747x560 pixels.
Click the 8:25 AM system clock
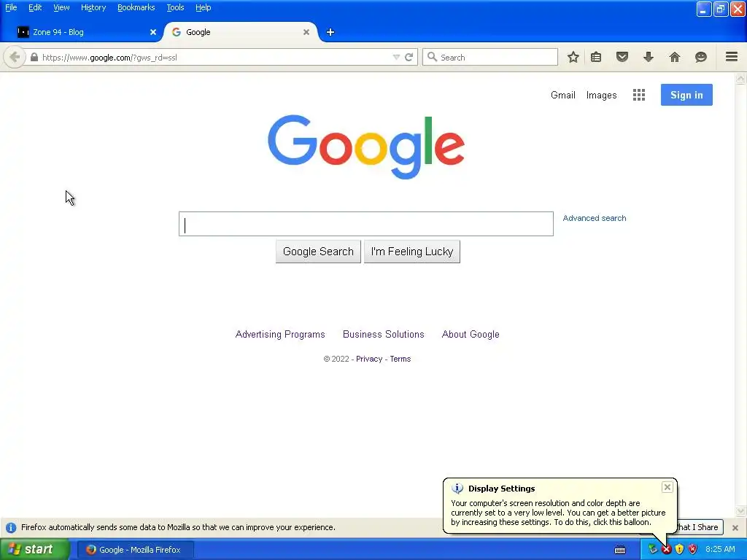tap(720, 550)
